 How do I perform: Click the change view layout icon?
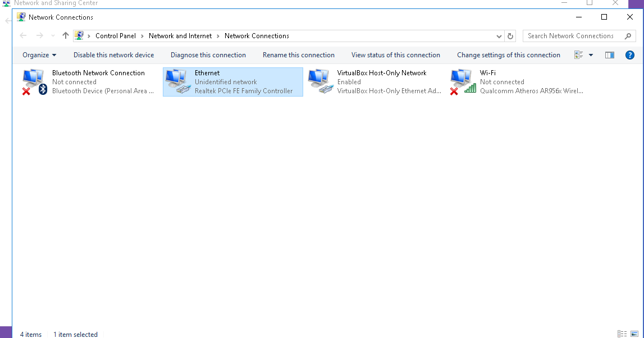(578, 55)
